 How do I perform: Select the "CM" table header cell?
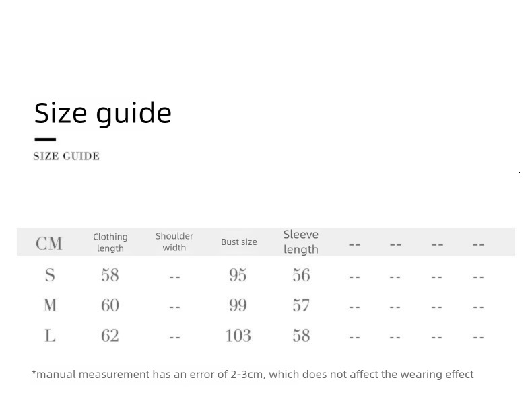click(49, 244)
